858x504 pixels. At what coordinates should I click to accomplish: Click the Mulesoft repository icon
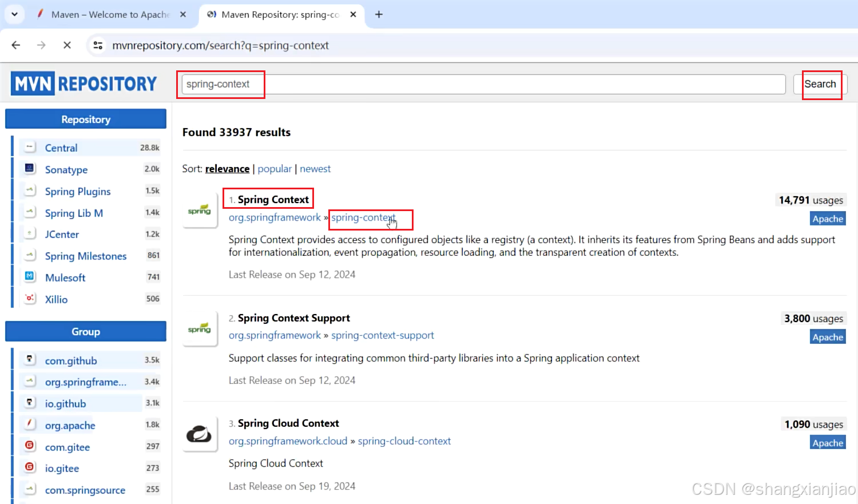pyautogui.click(x=30, y=277)
